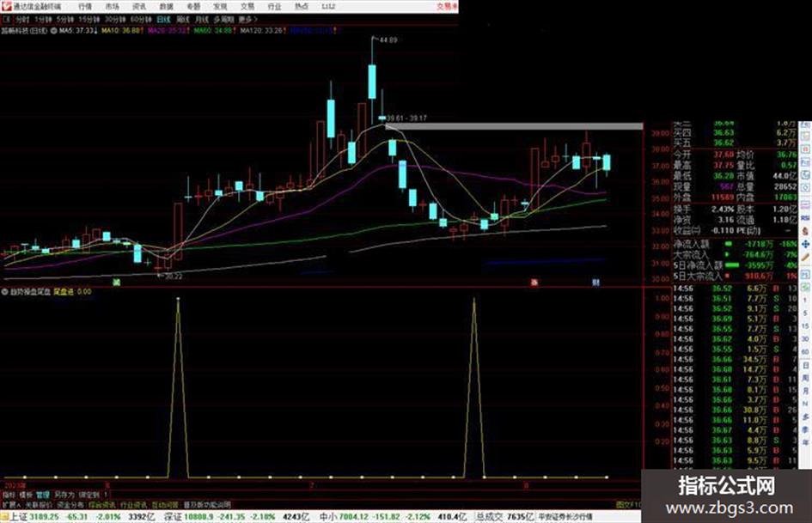
Task: Switch to 15分钟 chart period
Action: 89,19
